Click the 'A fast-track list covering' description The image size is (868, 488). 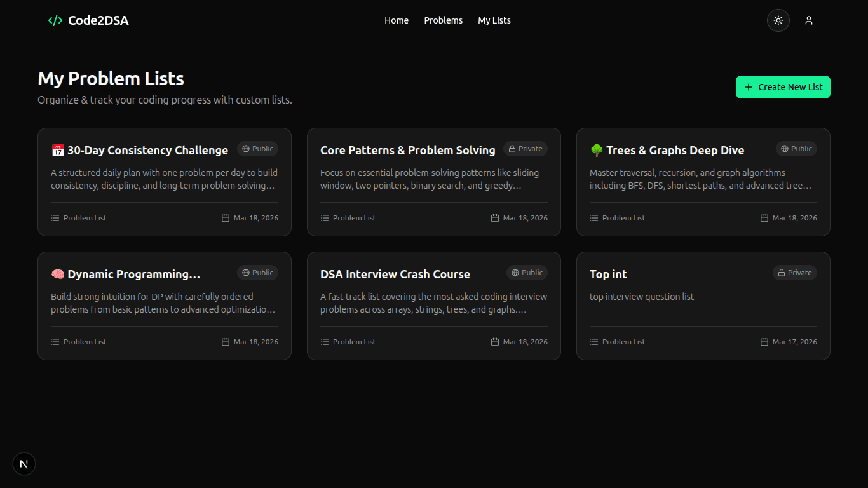click(x=433, y=303)
